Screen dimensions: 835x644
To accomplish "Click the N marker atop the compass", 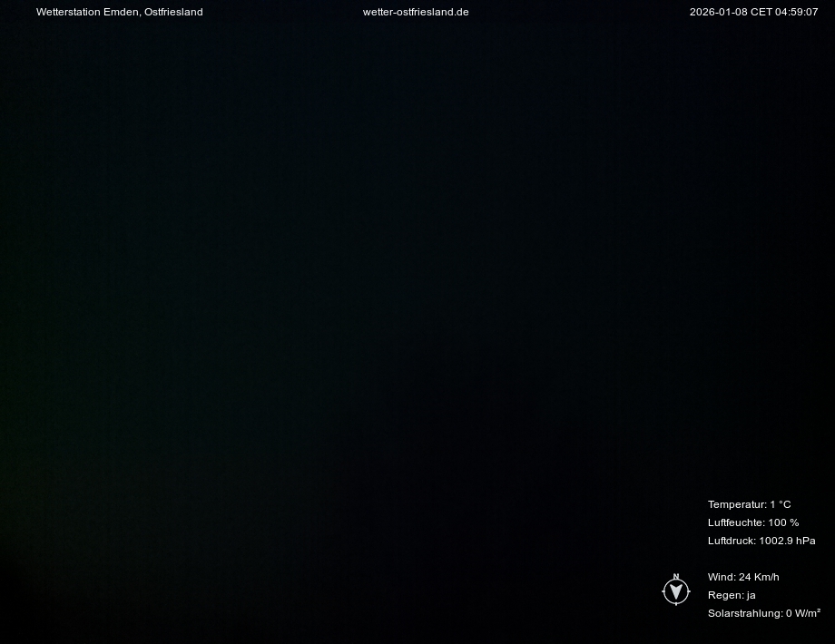I will point(676,577).
